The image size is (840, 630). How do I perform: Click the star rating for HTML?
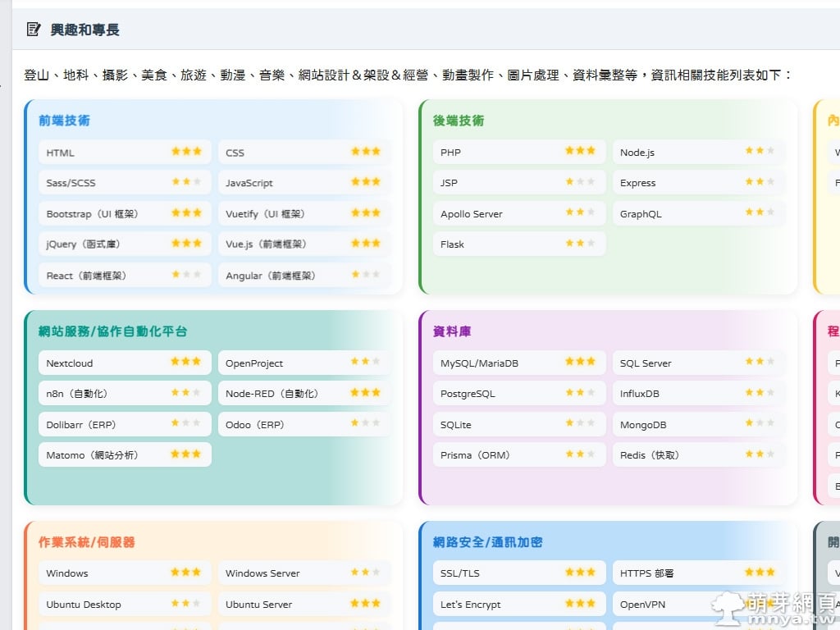click(x=186, y=152)
